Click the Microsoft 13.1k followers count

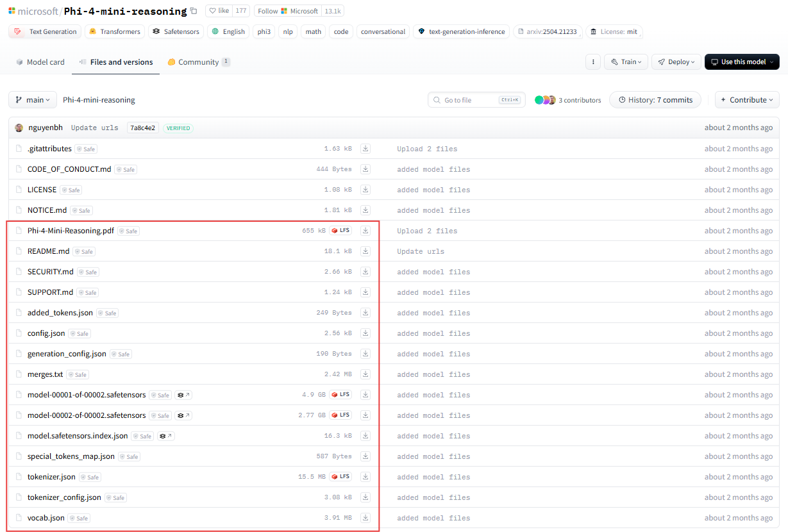tap(333, 11)
